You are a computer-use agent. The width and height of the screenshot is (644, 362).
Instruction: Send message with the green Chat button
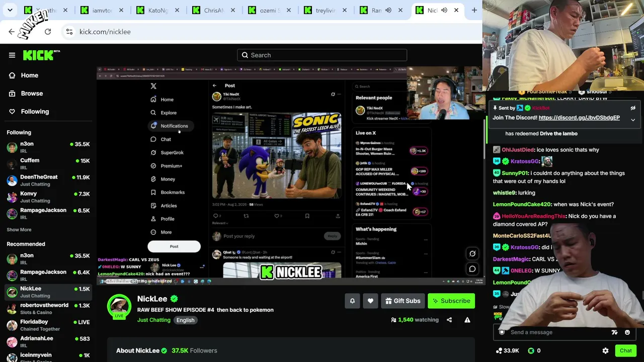click(625, 351)
